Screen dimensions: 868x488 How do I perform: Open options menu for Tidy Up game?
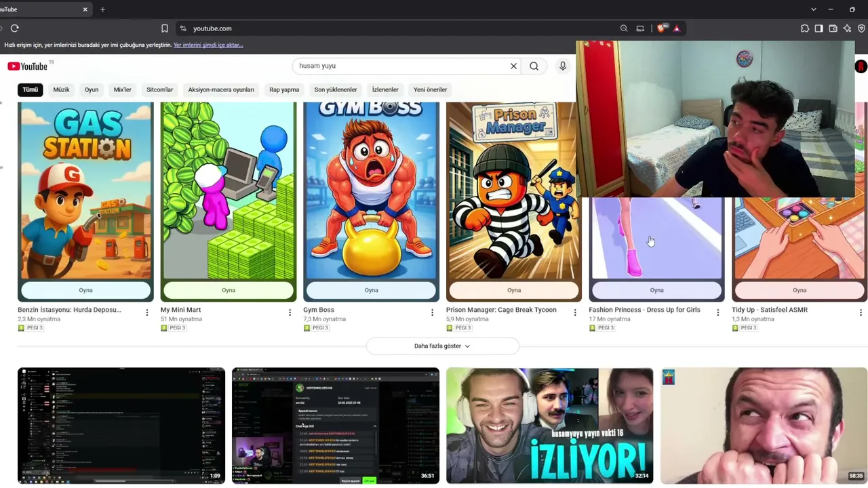tap(861, 312)
